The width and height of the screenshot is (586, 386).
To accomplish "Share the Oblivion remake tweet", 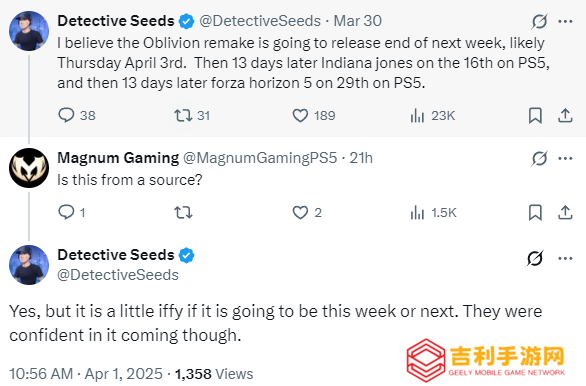I will click(565, 115).
